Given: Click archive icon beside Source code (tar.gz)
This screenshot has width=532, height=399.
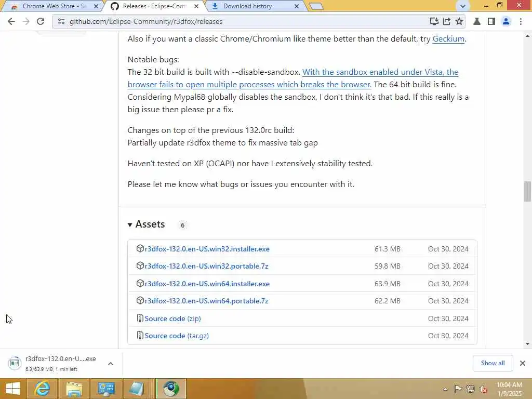Looking at the screenshot, I should (140, 335).
